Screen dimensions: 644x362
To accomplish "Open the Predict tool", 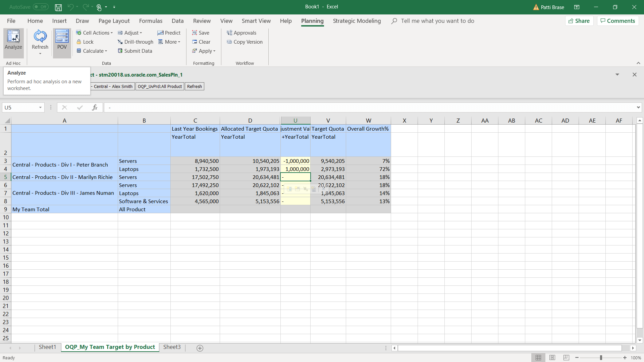I will pyautogui.click(x=169, y=33).
